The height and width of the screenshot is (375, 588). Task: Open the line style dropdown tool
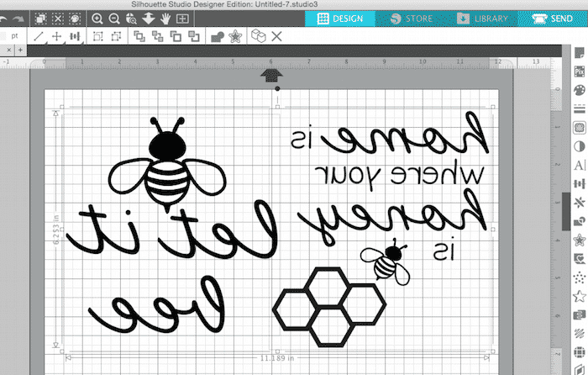pos(39,36)
